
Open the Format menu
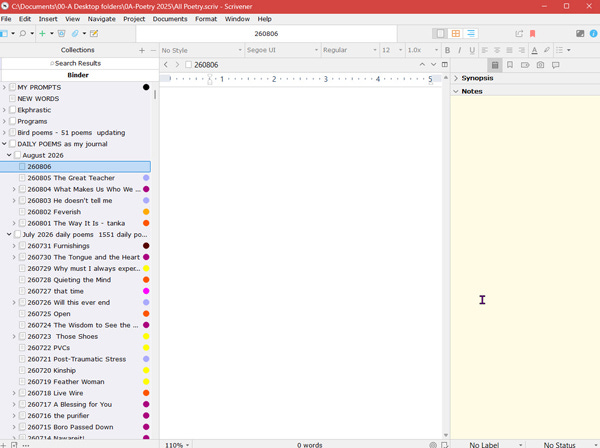(x=206, y=19)
